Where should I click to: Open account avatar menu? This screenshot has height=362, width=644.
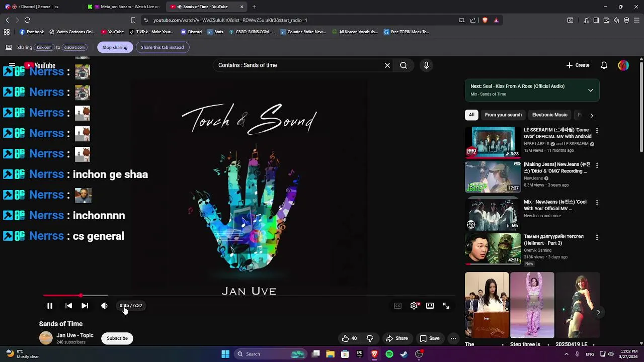(623, 65)
